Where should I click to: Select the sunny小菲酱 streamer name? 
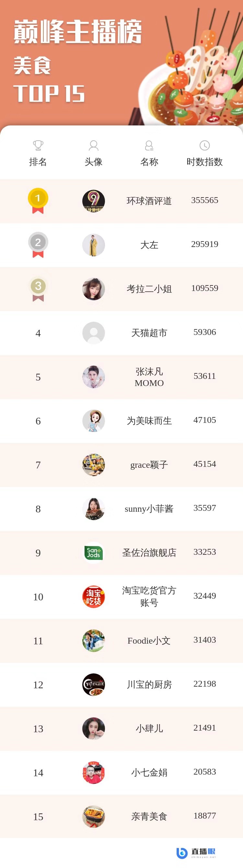[x=149, y=509]
